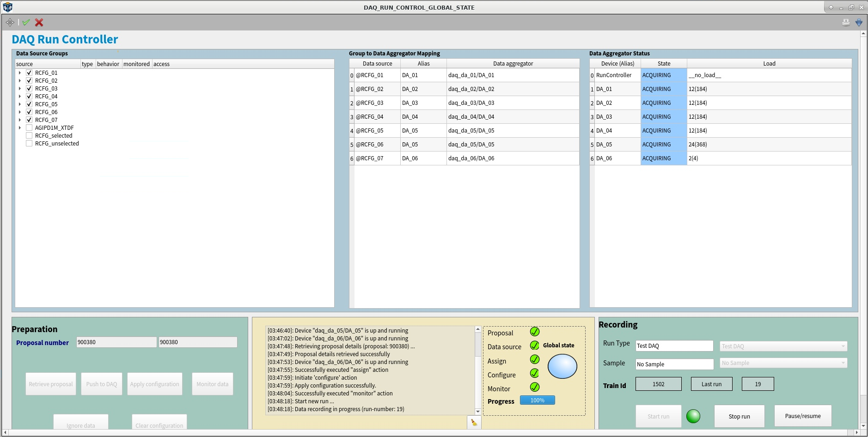
Task: Enable the AGIPD1M_XTDF checkbox
Action: coord(29,127)
